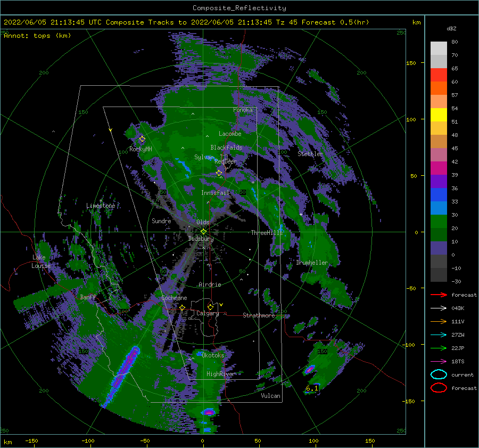Screen dimensions: 479x448
Task: Click the Airdrie city label
Action: click(x=210, y=284)
